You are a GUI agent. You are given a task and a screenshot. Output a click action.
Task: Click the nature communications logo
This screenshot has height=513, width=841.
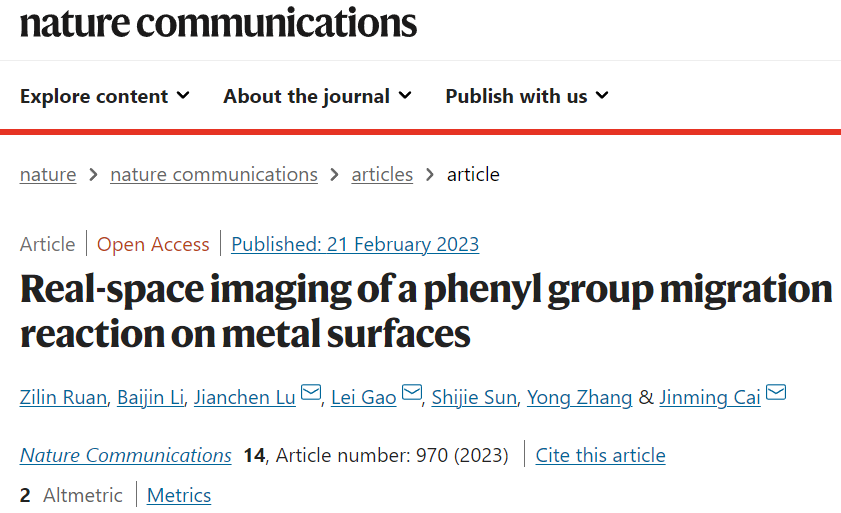[218, 22]
